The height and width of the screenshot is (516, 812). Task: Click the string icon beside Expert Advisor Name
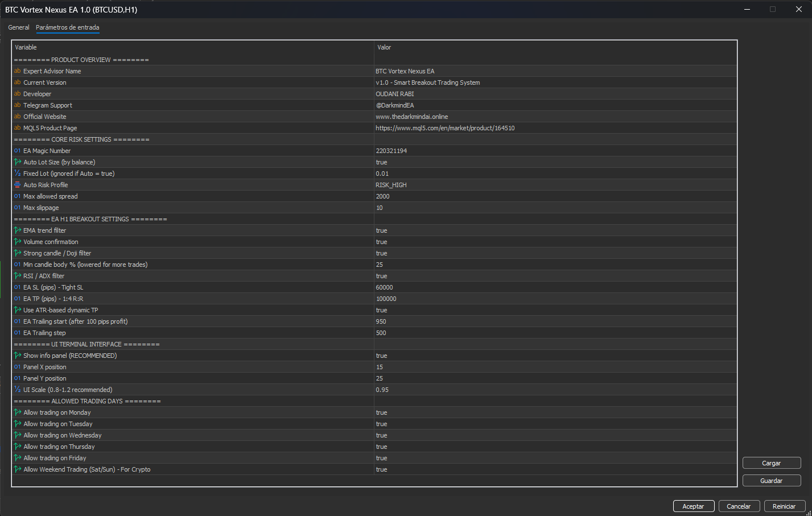(x=17, y=71)
